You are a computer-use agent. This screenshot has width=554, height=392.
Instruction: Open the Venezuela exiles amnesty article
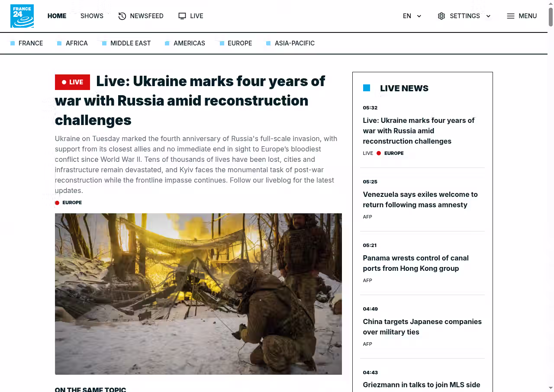[420, 199]
